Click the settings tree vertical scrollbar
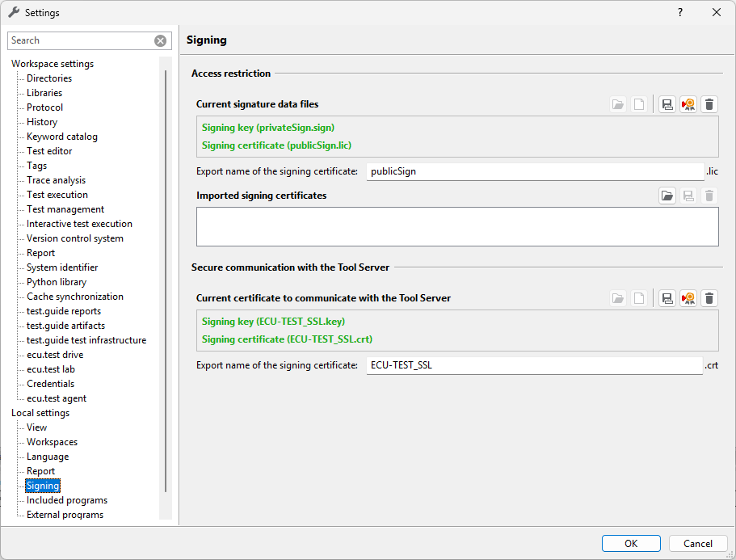Viewport: 736px width, 560px height. point(166,280)
